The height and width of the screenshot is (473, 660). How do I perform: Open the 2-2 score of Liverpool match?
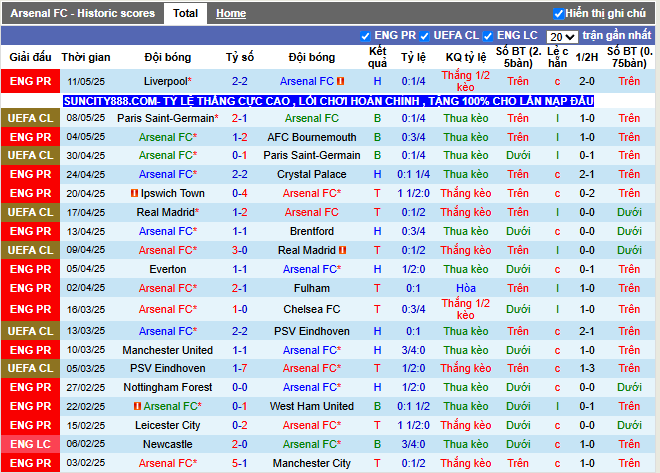pos(240,81)
